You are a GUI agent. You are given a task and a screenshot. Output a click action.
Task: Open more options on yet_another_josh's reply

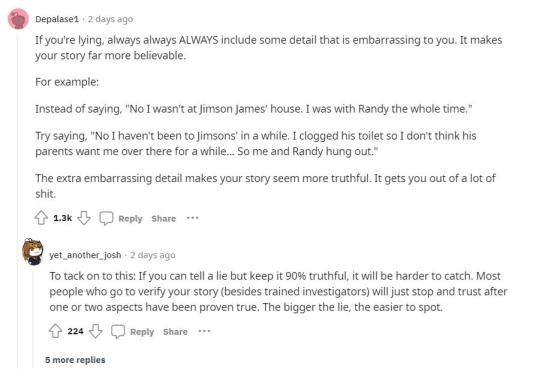[x=204, y=331]
